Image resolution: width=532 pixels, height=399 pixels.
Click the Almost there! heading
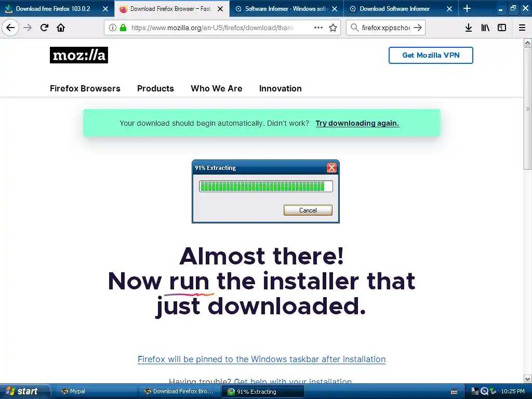point(262,256)
